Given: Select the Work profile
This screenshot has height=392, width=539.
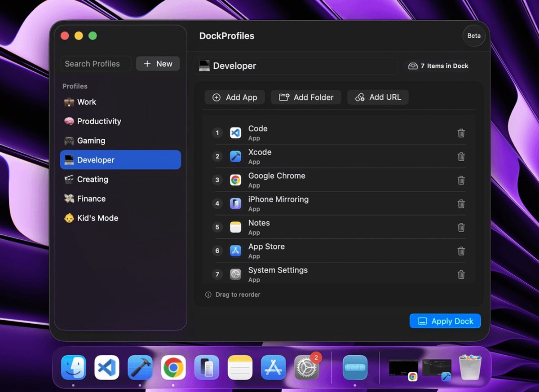Looking at the screenshot, I should coord(86,102).
